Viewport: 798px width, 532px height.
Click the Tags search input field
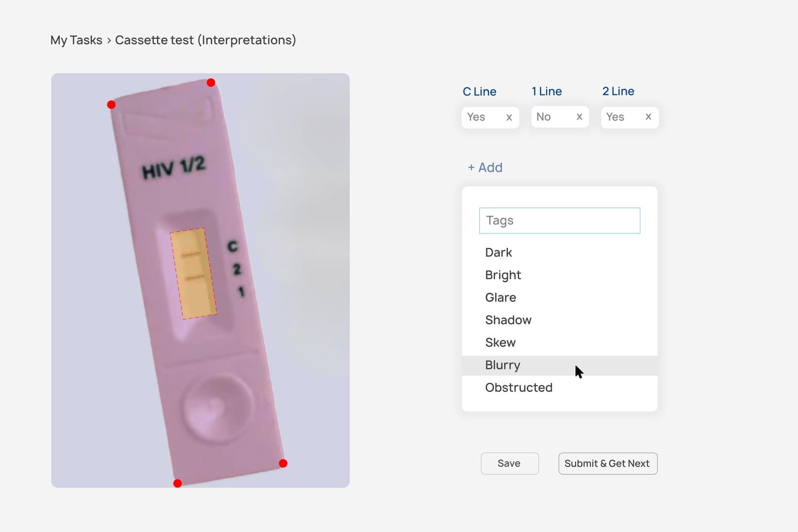coord(560,221)
